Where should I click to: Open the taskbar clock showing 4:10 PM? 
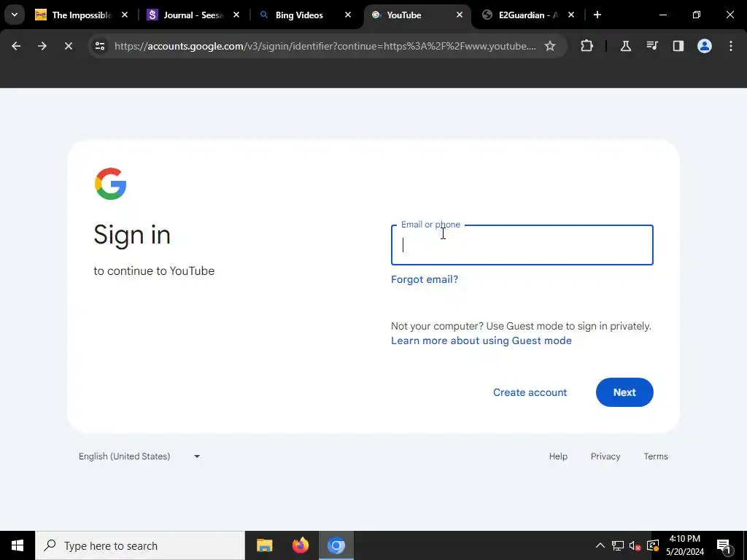685,545
